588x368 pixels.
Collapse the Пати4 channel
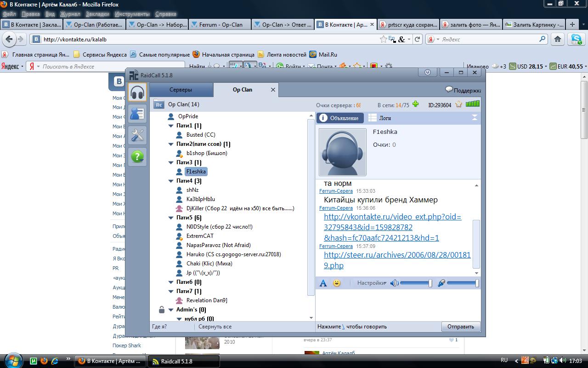(x=171, y=181)
